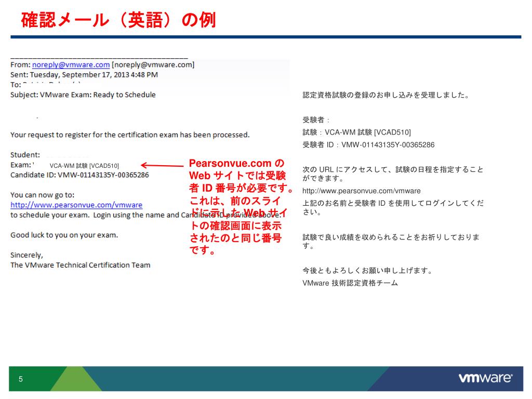
Task: Click the 次の URL にアクセスして Japanese sentence
Action: (x=393, y=174)
